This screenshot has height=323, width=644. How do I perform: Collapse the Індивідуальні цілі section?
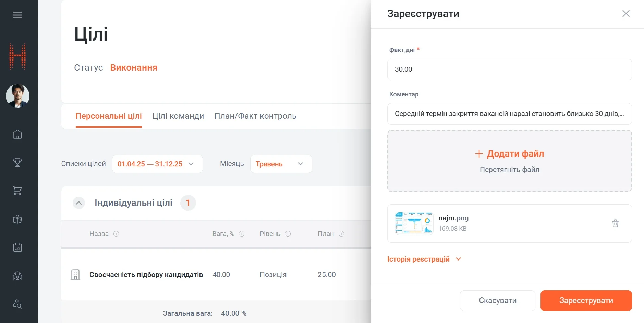[78, 203]
